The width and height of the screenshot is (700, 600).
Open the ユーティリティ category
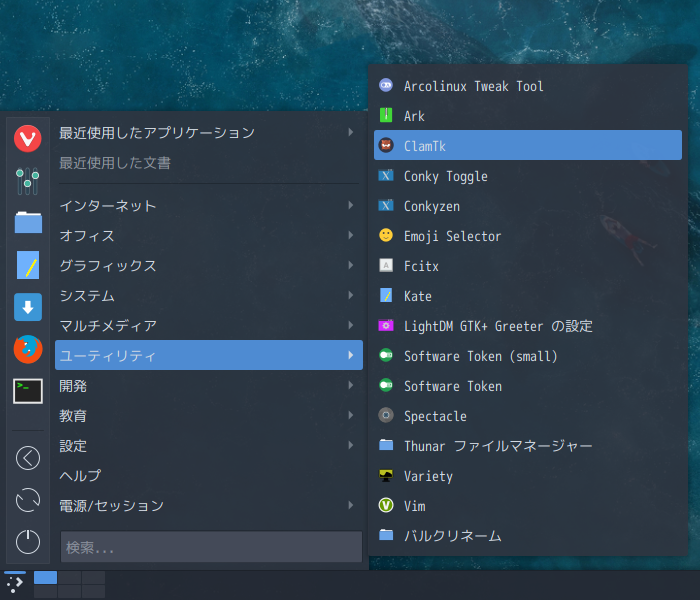[208, 355]
